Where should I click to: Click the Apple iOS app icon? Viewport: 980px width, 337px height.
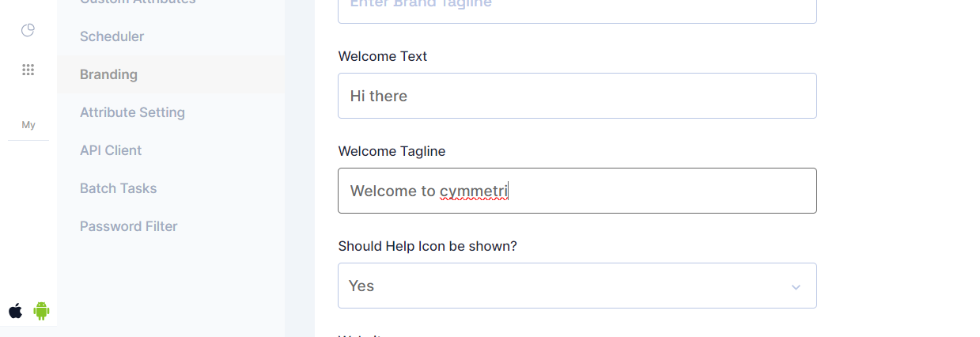tap(15, 311)
